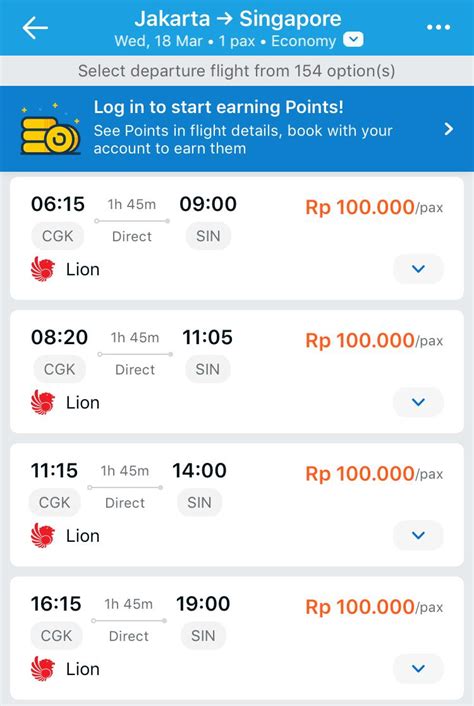Select the 06:15 to 09:00 flight card

point(237,238)
